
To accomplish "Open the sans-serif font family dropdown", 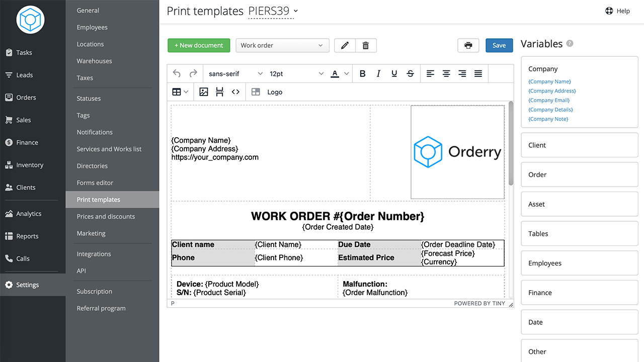I will click(235, 73).
